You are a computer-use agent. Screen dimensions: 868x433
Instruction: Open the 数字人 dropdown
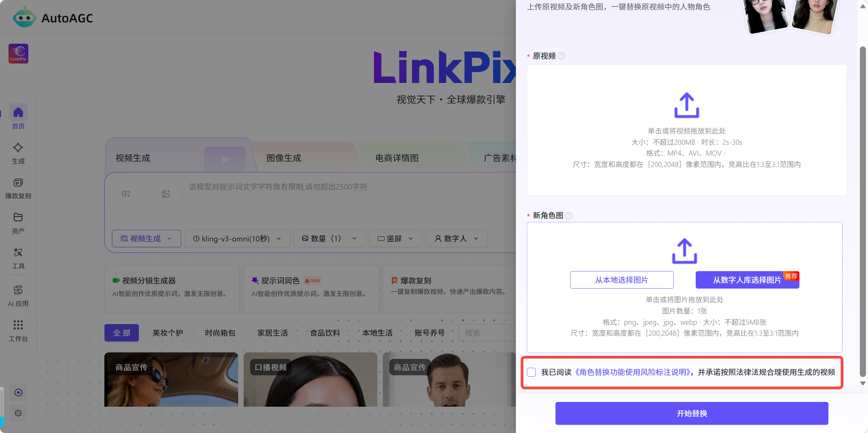click(x=457, y=238)
